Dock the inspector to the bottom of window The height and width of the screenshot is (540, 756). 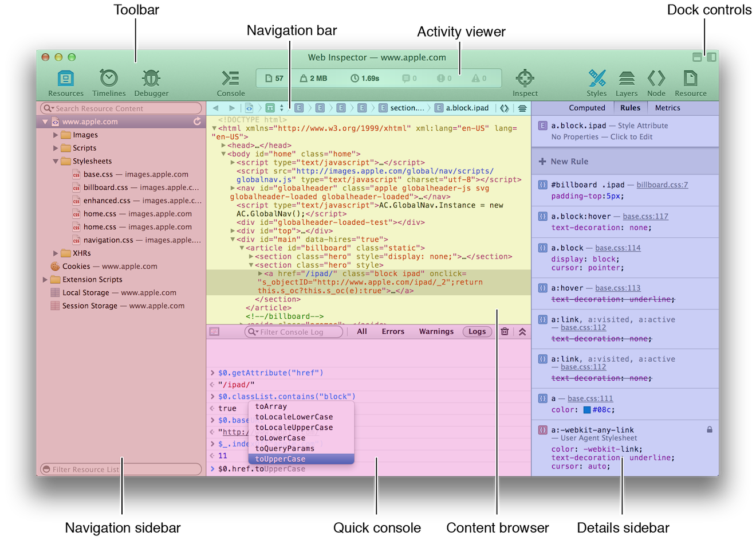click(697, 57)
